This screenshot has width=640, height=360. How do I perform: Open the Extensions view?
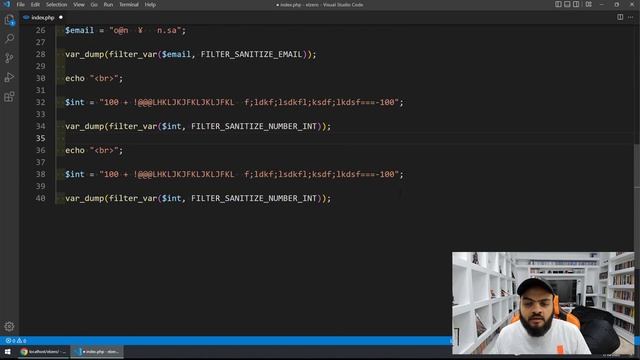(9, 97)
